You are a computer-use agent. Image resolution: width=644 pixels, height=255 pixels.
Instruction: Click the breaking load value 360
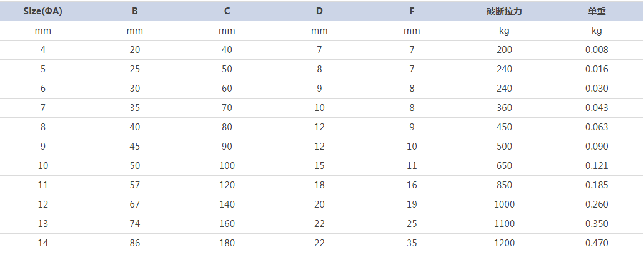click(504, 108)
